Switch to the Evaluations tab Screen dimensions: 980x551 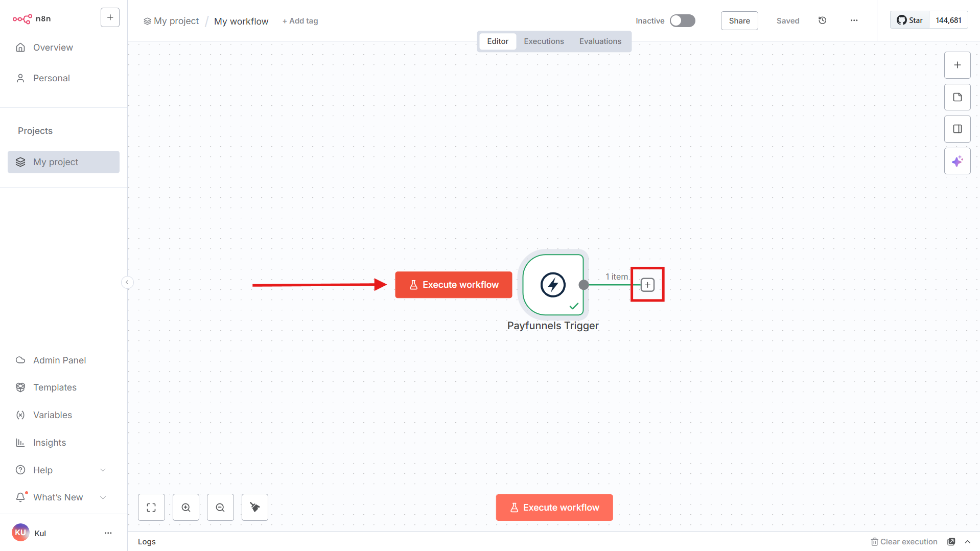click(x=600, y=41)
